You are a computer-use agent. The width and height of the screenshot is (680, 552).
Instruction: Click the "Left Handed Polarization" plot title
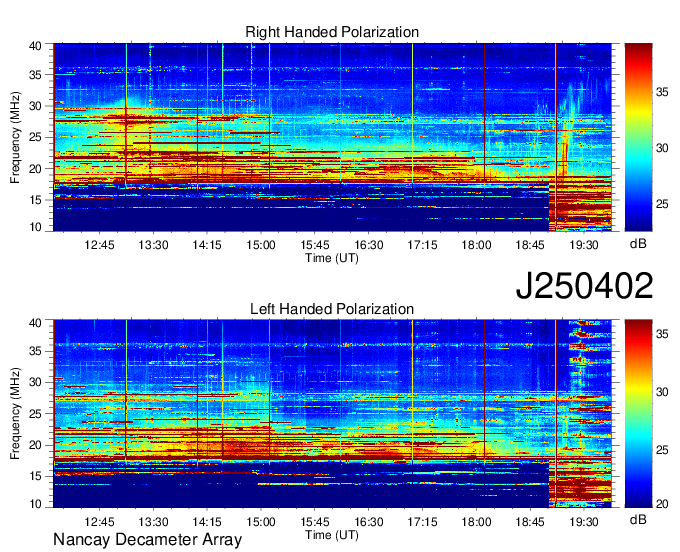click(332, 309)
